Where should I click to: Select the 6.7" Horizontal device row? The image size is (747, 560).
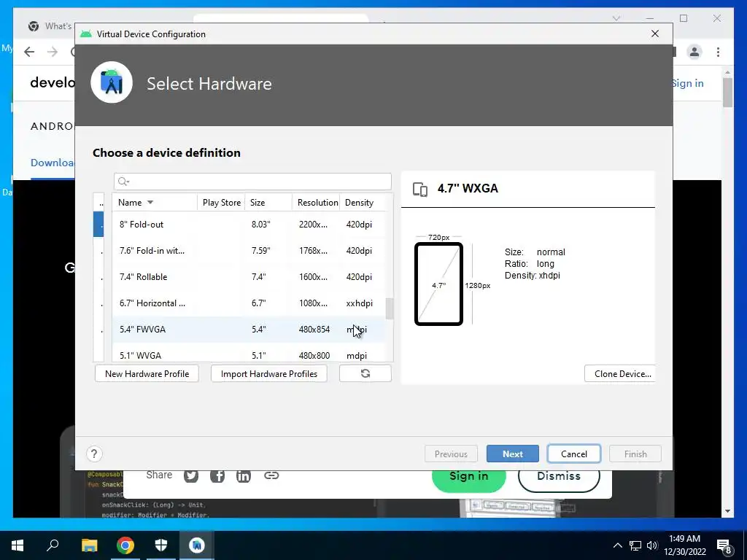pos(249,303)
